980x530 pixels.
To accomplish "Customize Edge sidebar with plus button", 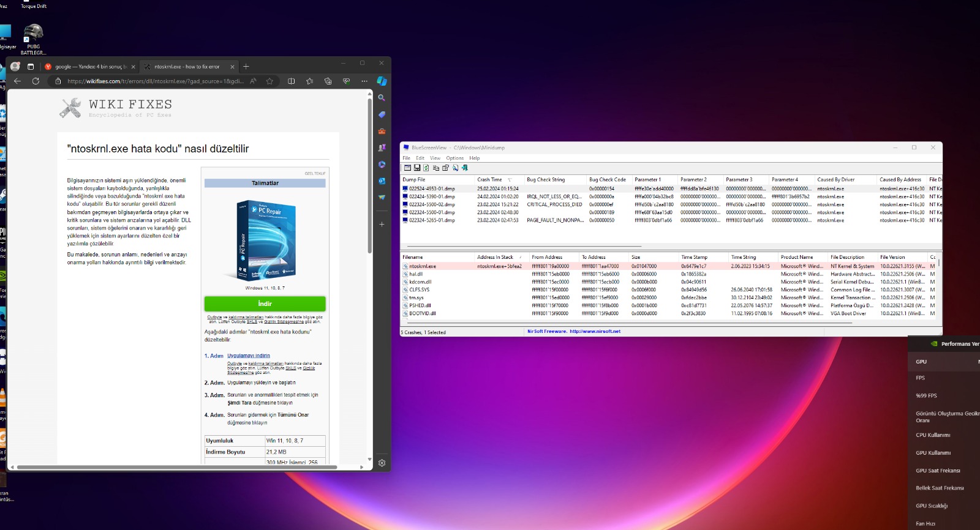I will (x=382, y=225).
